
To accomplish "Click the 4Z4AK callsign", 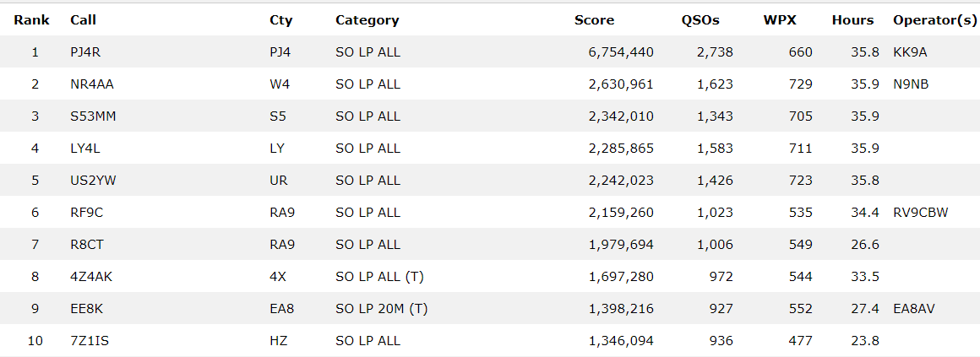I will click(90, 277).
